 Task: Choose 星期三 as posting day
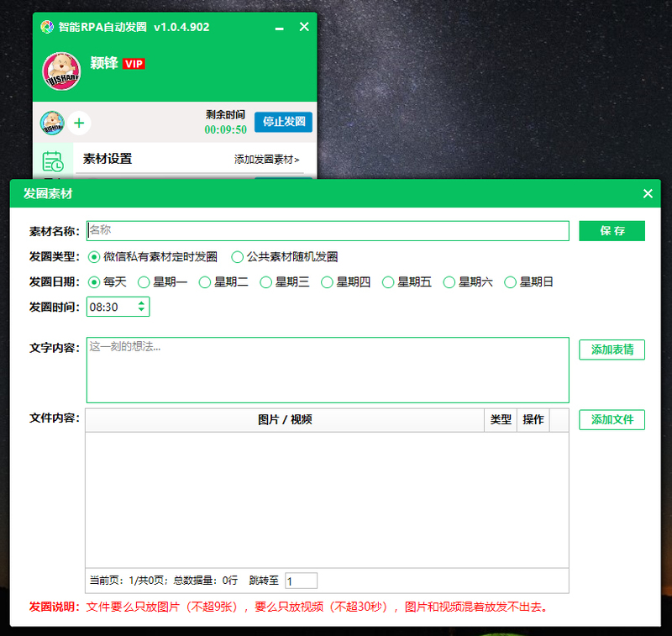[x=266, y=282]
